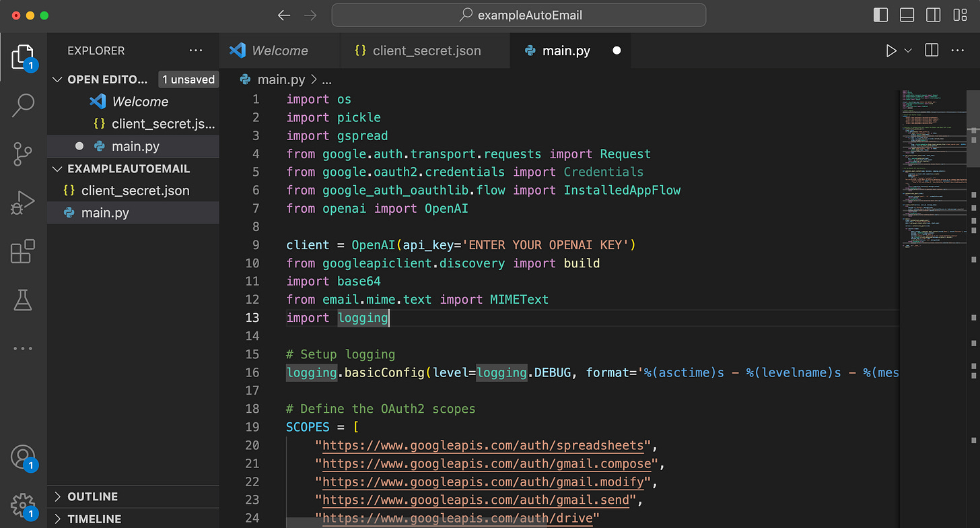Show additional views ellipsis in activity bar

[x=23, y=348]
